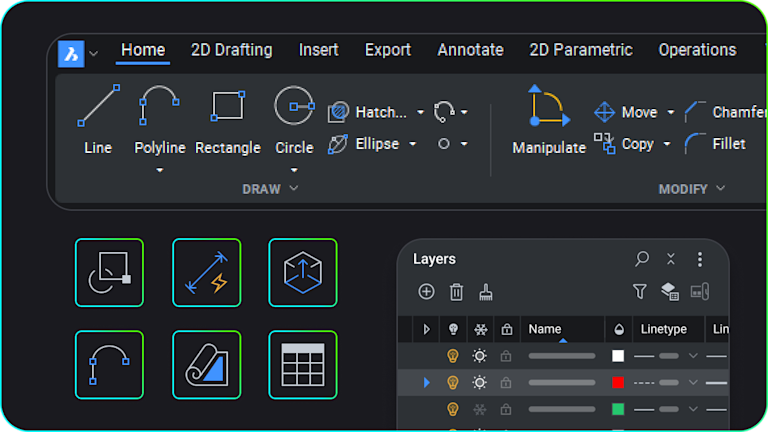Select the Move tool
The image size is (768, 432).
click(x=626, y=112)
